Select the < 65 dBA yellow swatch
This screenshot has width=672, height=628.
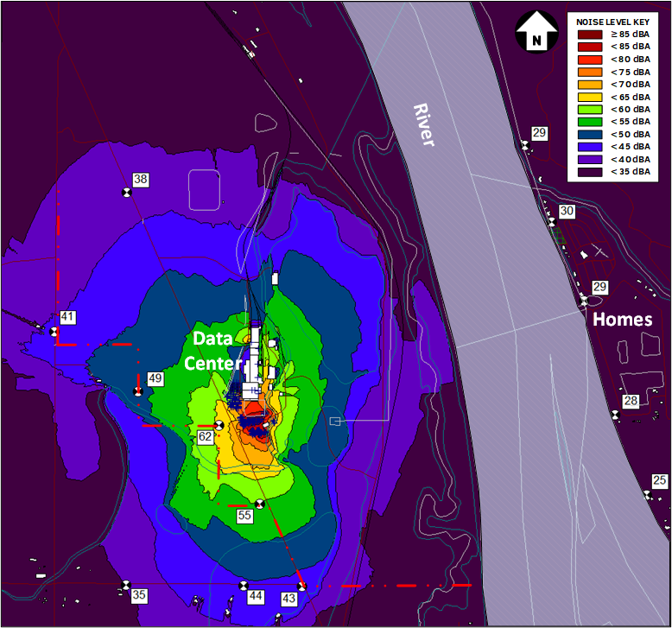coord(591,97)
